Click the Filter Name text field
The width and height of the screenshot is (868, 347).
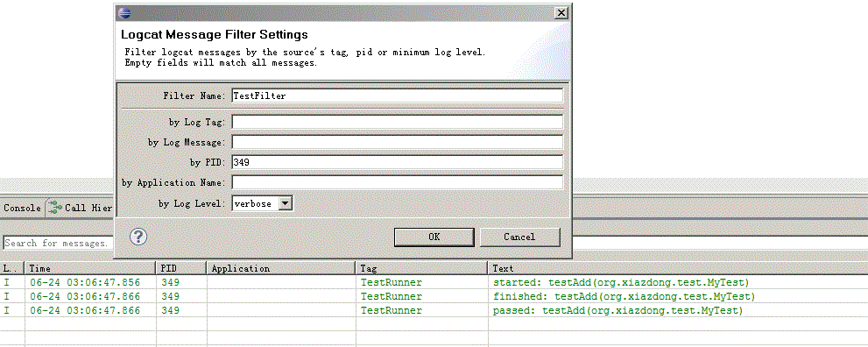coord(398,96)
